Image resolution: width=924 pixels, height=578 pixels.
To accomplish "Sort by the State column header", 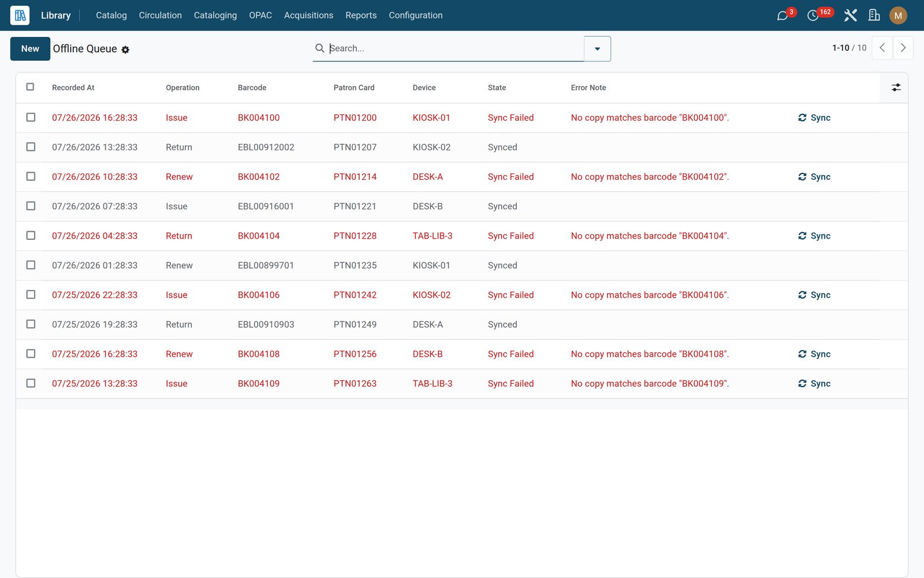I will [x=497, y=88].
